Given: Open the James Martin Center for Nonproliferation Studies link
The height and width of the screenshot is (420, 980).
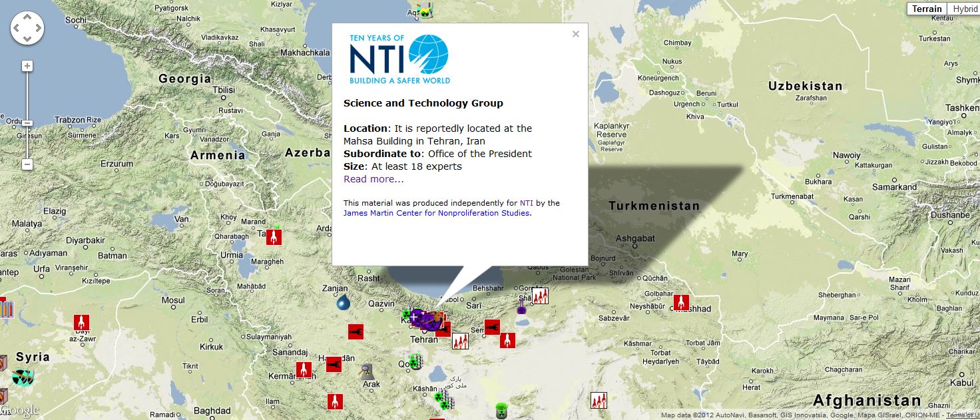Looking at the screenshot, I should (x=437, y=213).
